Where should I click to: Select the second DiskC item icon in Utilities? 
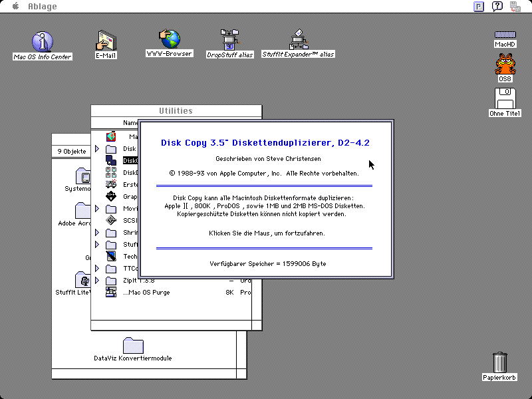(111, 172)
